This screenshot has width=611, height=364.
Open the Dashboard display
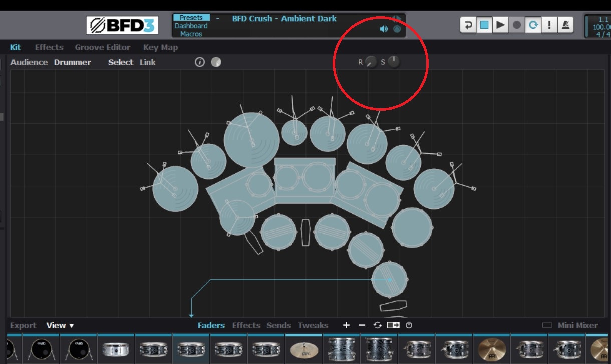point(191,26)
